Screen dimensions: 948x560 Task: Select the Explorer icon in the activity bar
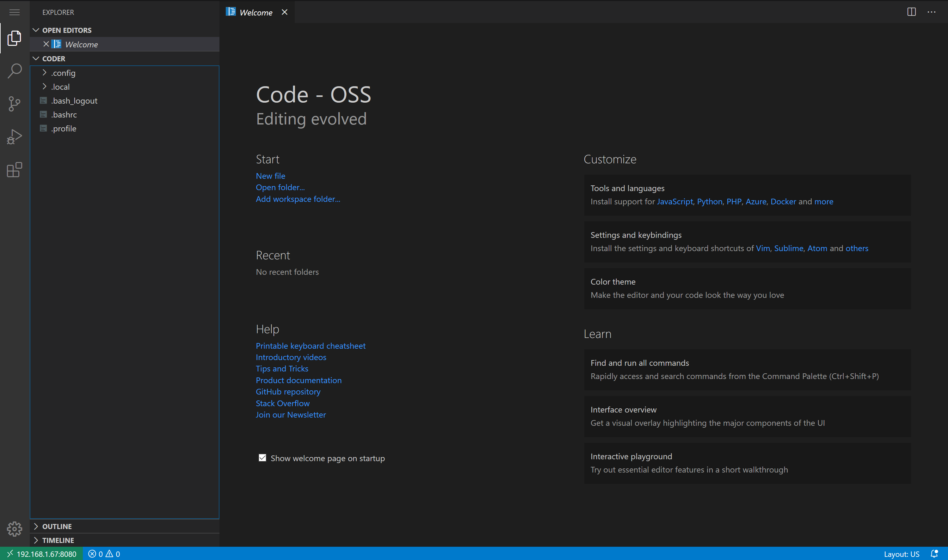pos(14,38)
